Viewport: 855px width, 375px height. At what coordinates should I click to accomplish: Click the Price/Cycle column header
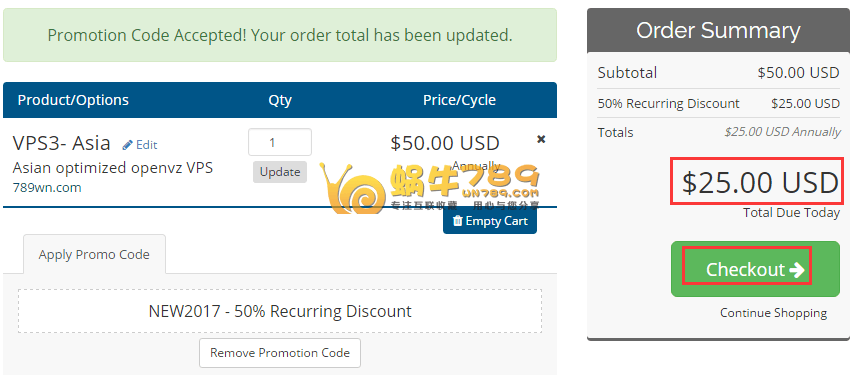460,100
